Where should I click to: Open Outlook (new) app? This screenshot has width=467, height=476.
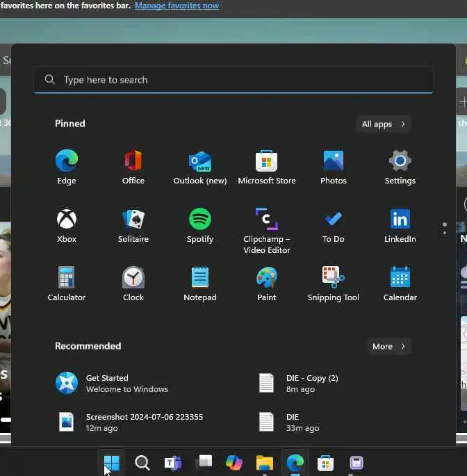coord(200,167)
